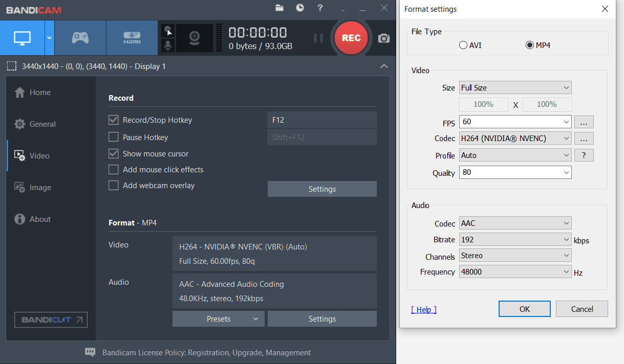The image size is (624, 364).
Task: Select the AVI file type
Action: click(463, 45)
